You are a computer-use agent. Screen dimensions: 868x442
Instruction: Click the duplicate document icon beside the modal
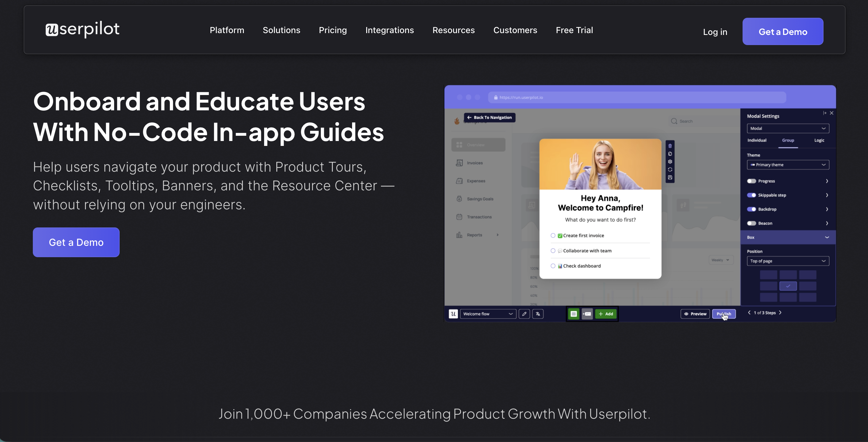[670, 154]
